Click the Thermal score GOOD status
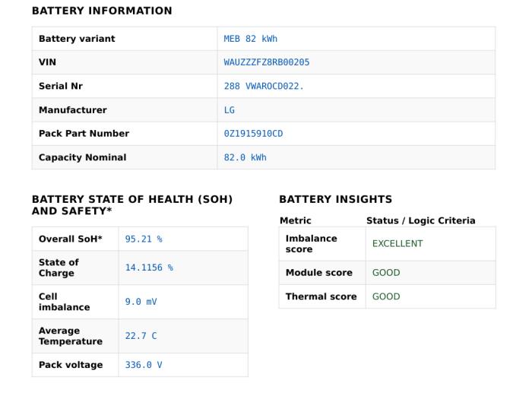Image resolution: width=532 pixels, height=399 pixels. coord(386,296)
